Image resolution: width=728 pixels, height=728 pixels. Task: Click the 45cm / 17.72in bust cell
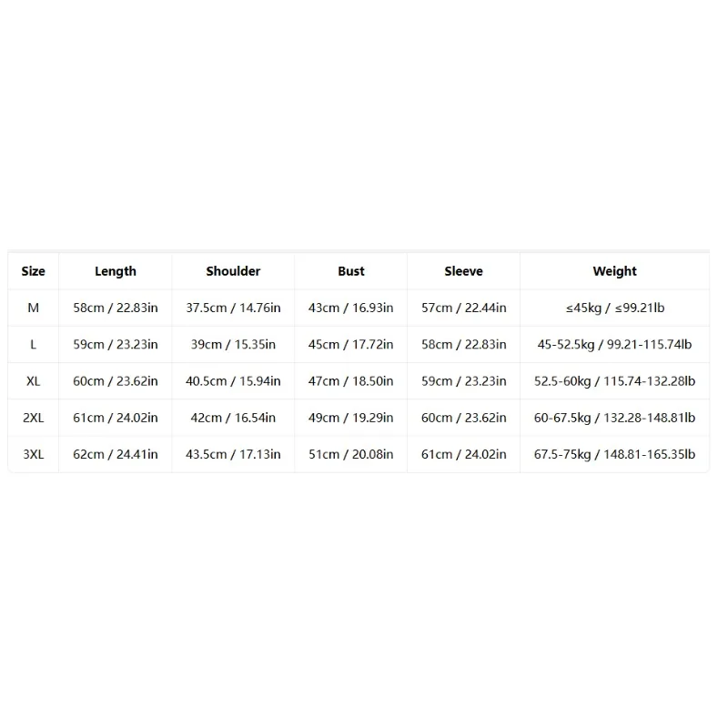(351, 345)
